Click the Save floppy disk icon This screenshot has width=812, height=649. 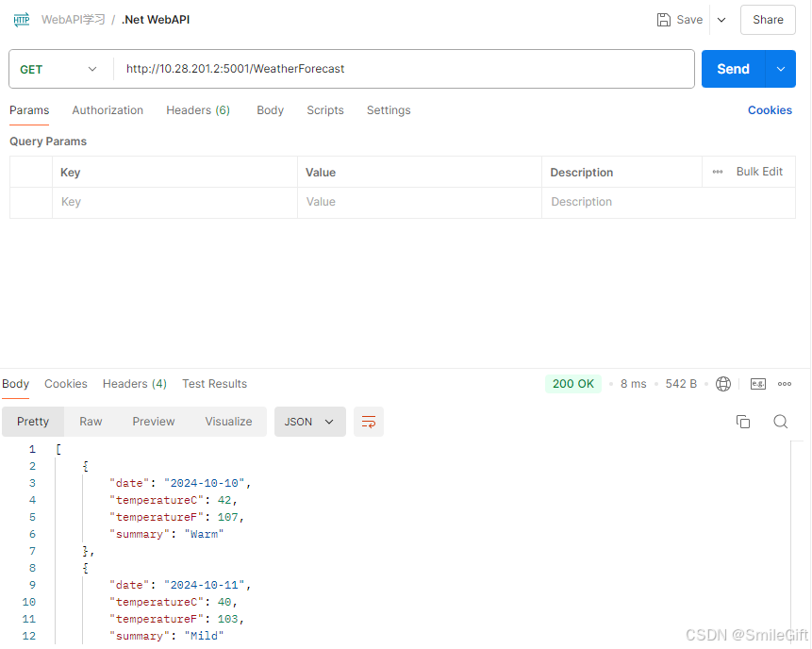tap(664, 20)
